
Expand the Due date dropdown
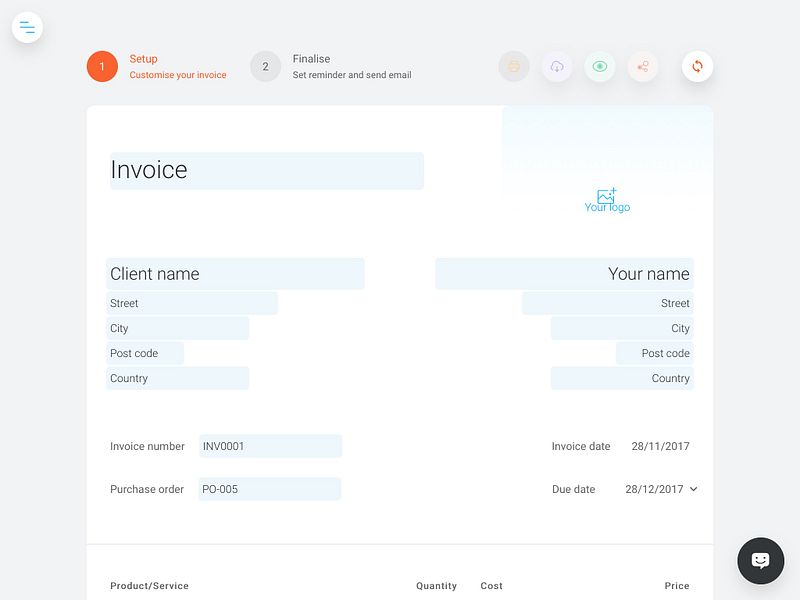pyautogui.click(x=692, y=489)
